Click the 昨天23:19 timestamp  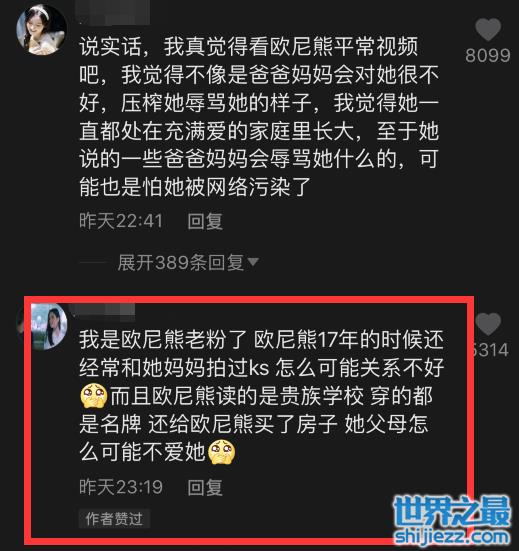coord(121,487)
